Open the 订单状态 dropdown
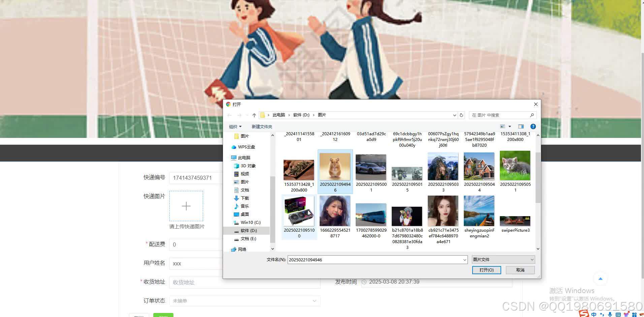The width and height of the screenshot is (644, 317). click(x=245, y=301)
